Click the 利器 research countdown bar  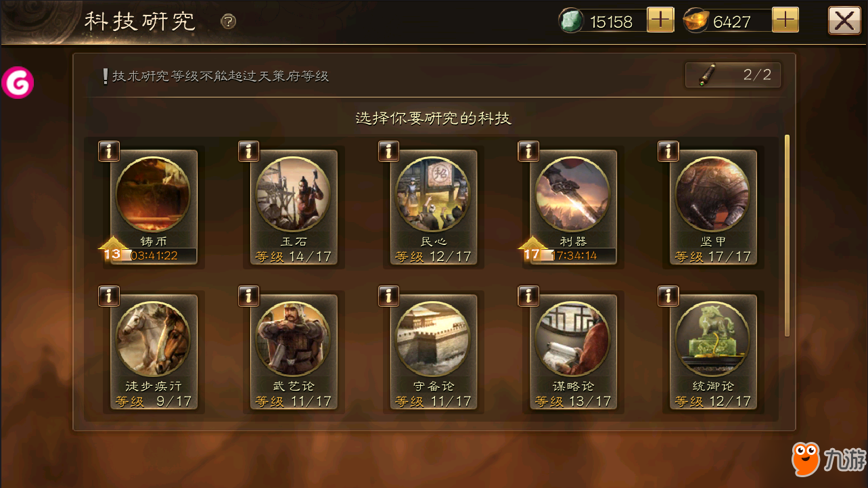click(572, 255)
